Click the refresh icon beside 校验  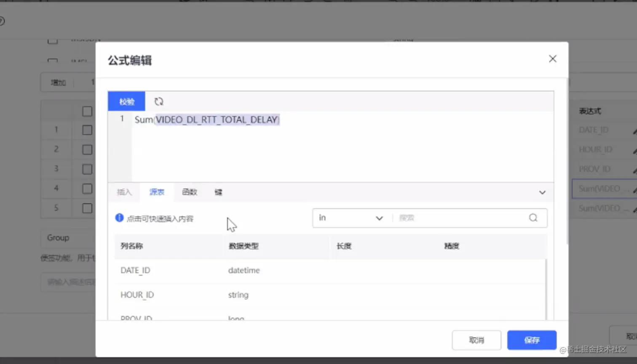158,101
